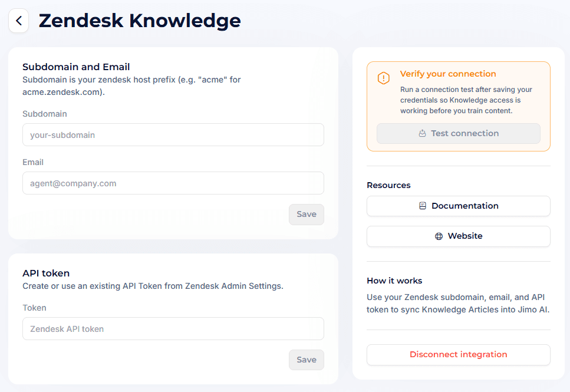Click the Resources heading
Viewport: 570px width, 392px height.
[x=388, y=185]
